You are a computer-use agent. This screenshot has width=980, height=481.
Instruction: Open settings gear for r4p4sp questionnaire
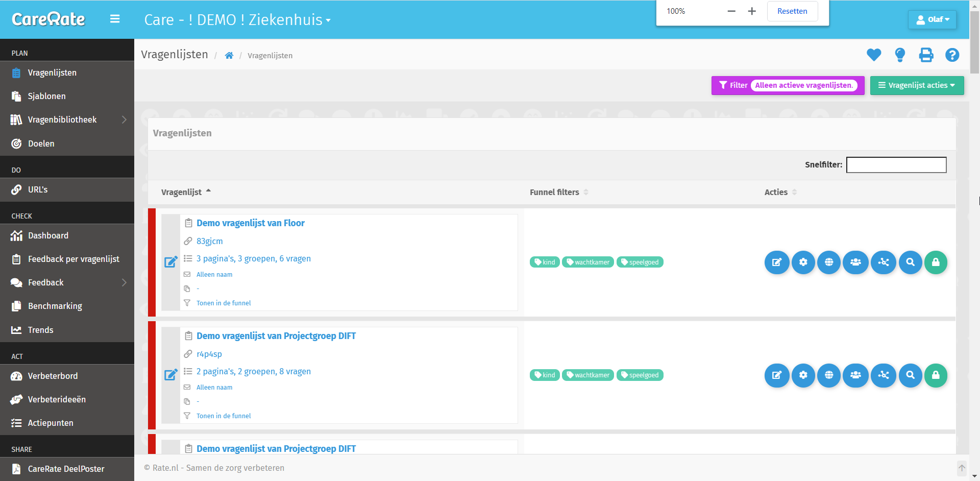(803, 375)
